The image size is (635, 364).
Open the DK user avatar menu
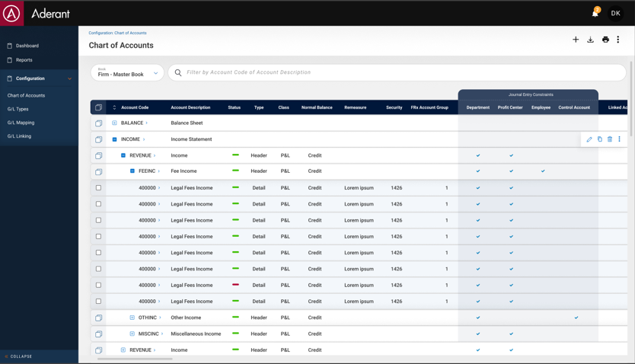click(615, 13)
